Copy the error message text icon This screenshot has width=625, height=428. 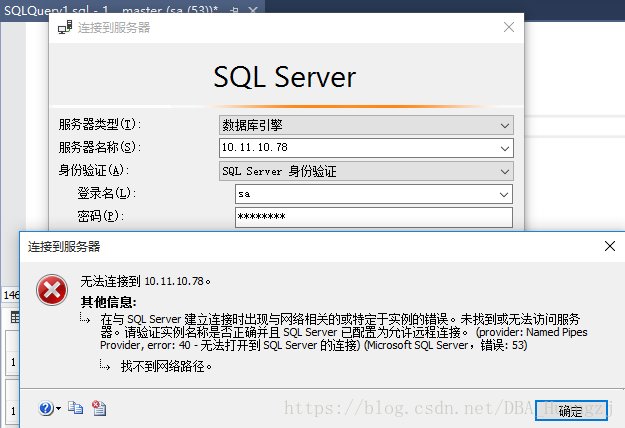click(x=75, y=408)
